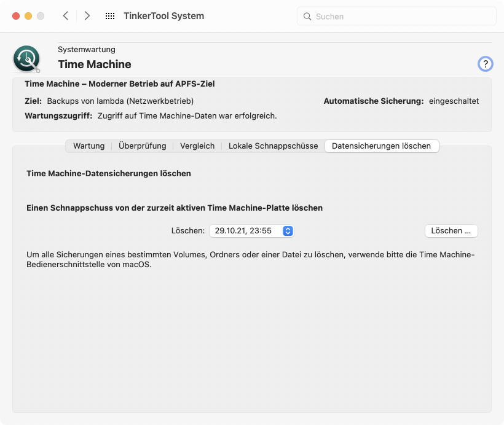The height and width of the screenshot is (425, 504).
Task: Minimize window with the yellow button
Action: point(28,16)
